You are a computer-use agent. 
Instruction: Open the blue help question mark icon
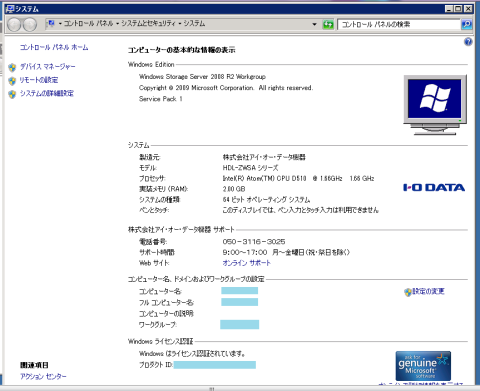468,42
